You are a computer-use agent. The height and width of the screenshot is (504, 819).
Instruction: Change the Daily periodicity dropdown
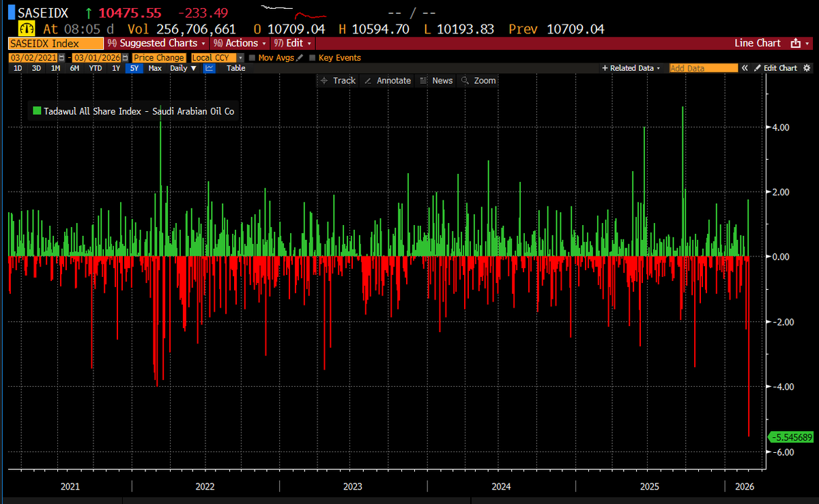click(182, 68)
